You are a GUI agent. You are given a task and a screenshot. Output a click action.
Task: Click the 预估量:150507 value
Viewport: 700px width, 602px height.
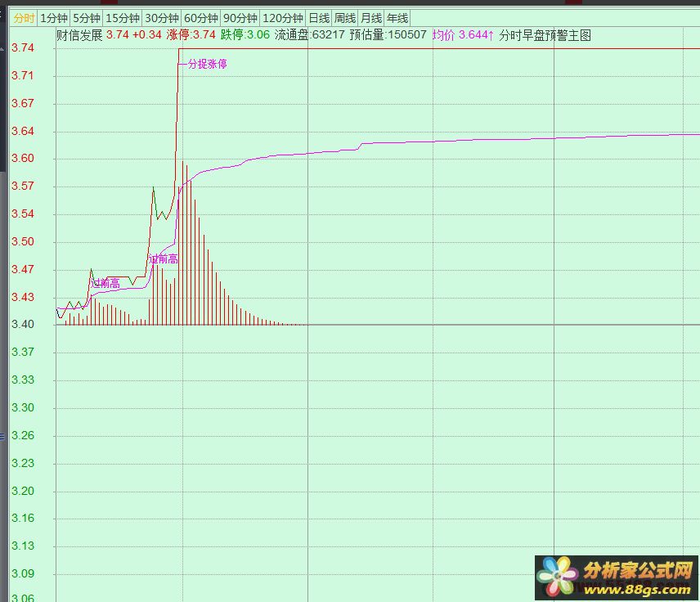(x=388, y=35)
